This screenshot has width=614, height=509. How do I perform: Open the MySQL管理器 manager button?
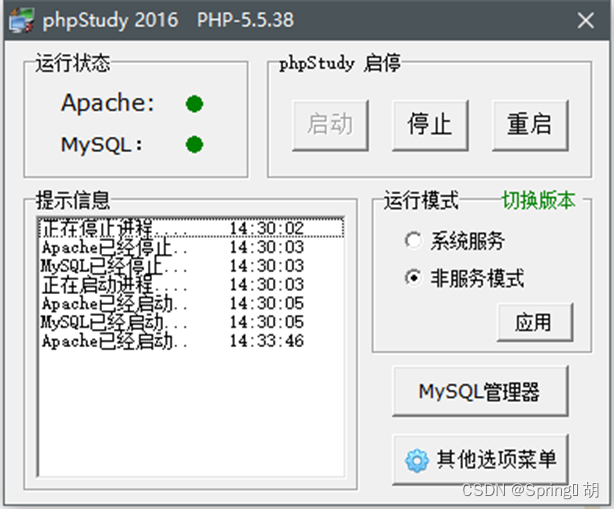click(x=480, y=391)
